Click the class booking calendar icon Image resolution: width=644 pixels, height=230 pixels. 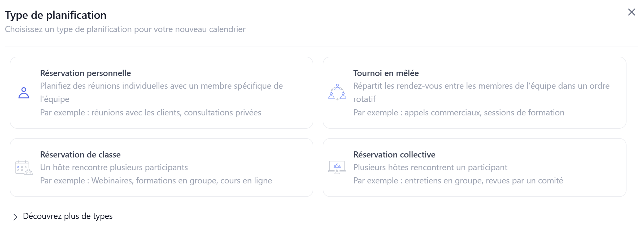(x=24, y=168)
